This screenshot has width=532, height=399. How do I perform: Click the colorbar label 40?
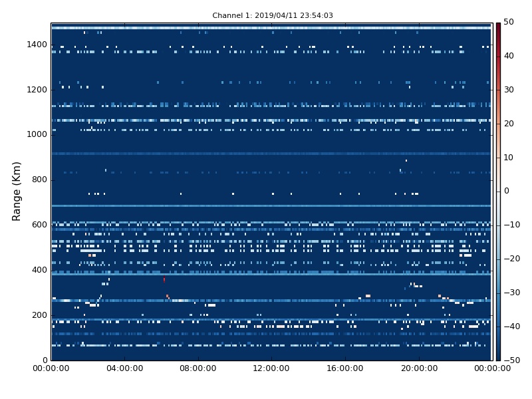(509, 56)
